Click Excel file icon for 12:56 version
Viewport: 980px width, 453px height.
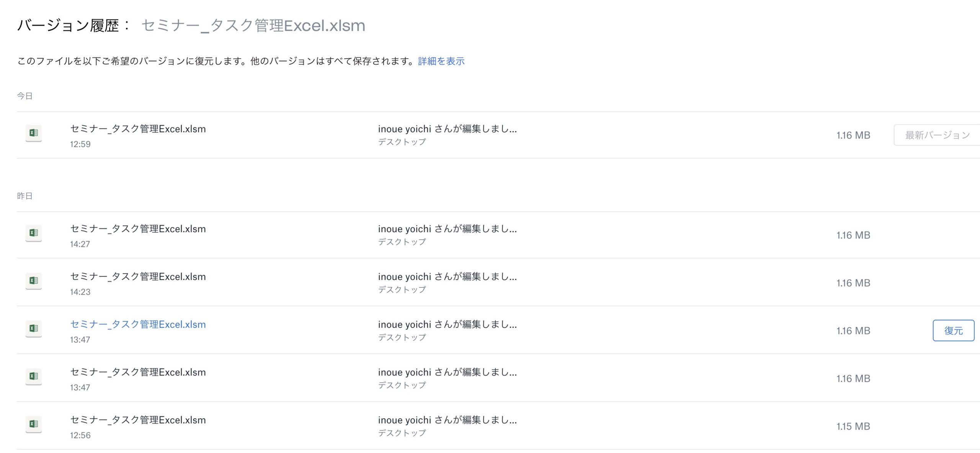coord(34,424)
